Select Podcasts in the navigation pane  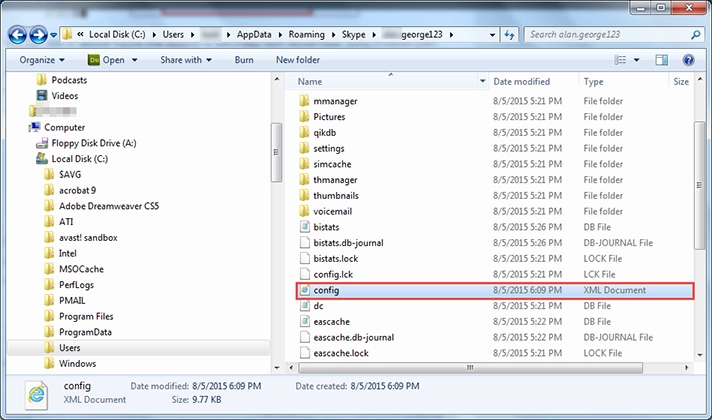pos(69,80)
